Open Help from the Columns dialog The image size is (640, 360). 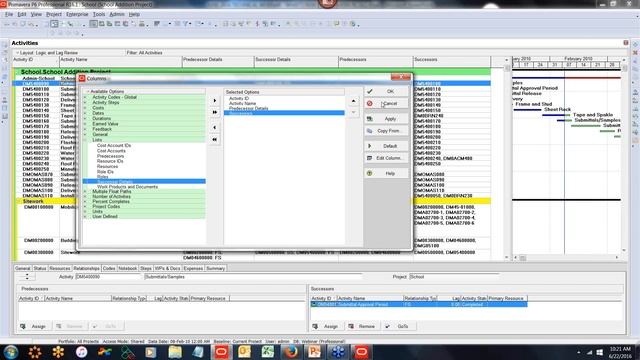coord(386,173)
